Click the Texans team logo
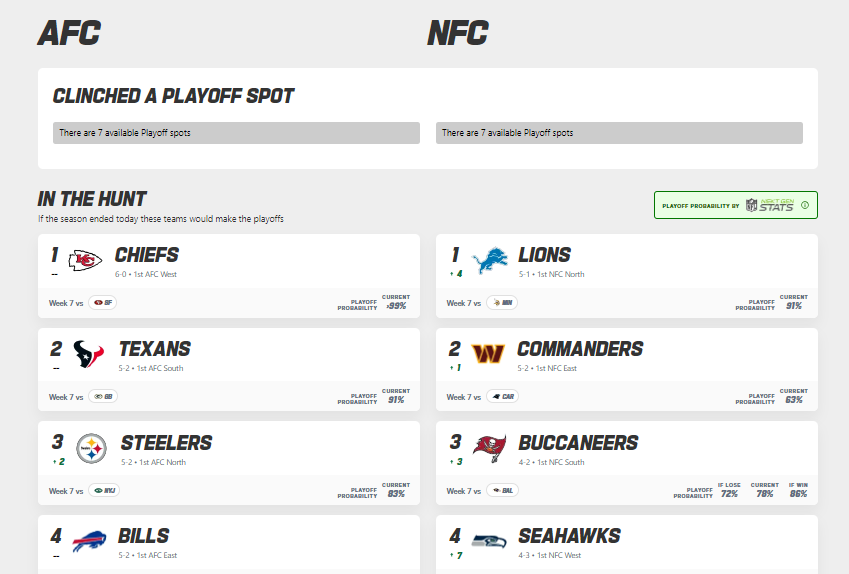Viewport: 849px width, 574px height. 88,354
